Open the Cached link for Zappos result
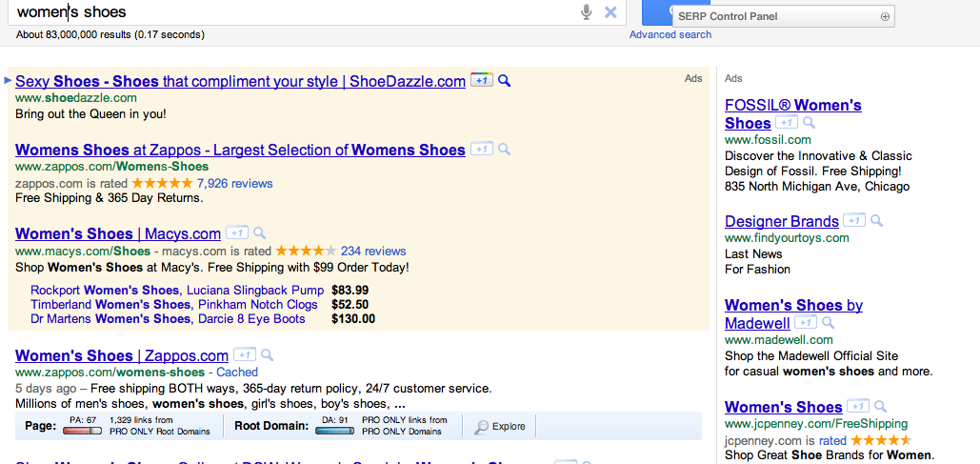The width and height of the screenshot is (980, 464). 237,373
